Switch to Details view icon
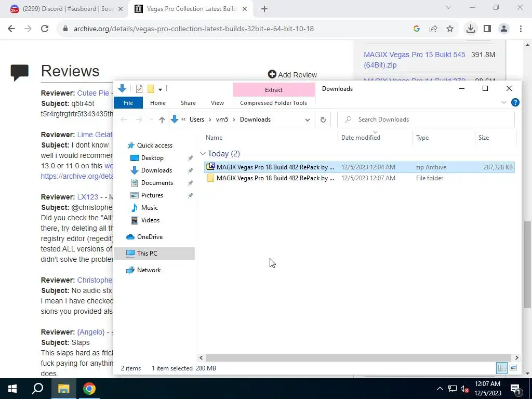The image size is (532, 399). [502, 368]
